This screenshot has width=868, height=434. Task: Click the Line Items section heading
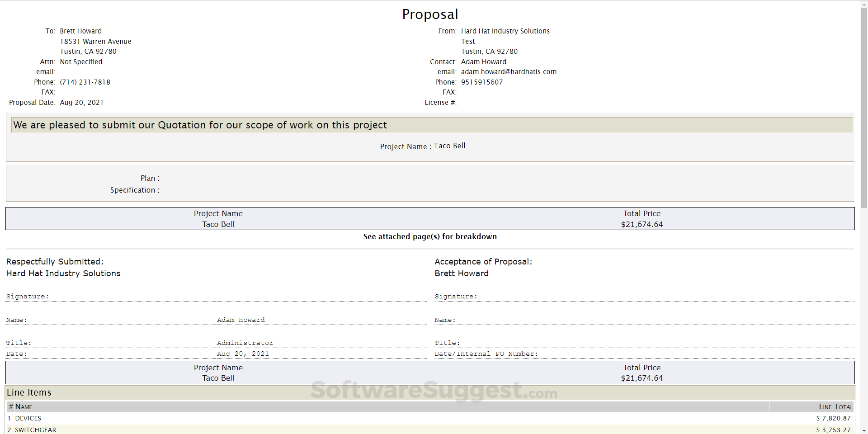tap(29, 392)
